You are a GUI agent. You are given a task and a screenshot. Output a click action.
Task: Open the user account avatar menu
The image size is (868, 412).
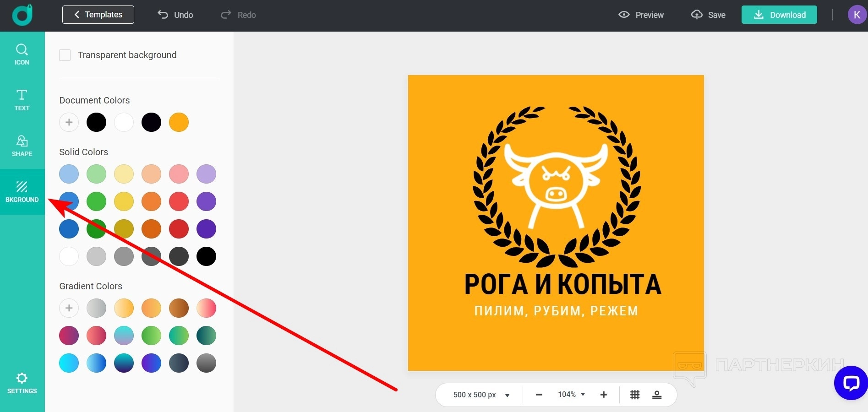857,15
